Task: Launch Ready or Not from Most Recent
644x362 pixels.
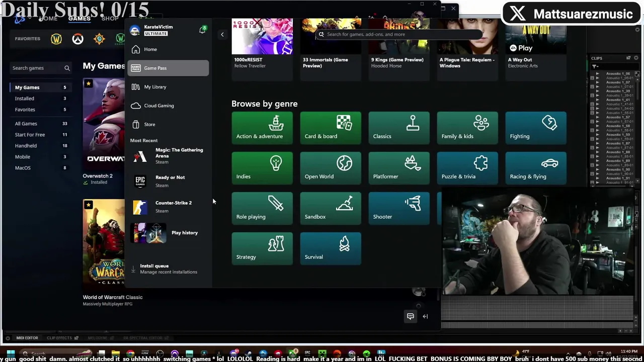Action: pos(168,182)
